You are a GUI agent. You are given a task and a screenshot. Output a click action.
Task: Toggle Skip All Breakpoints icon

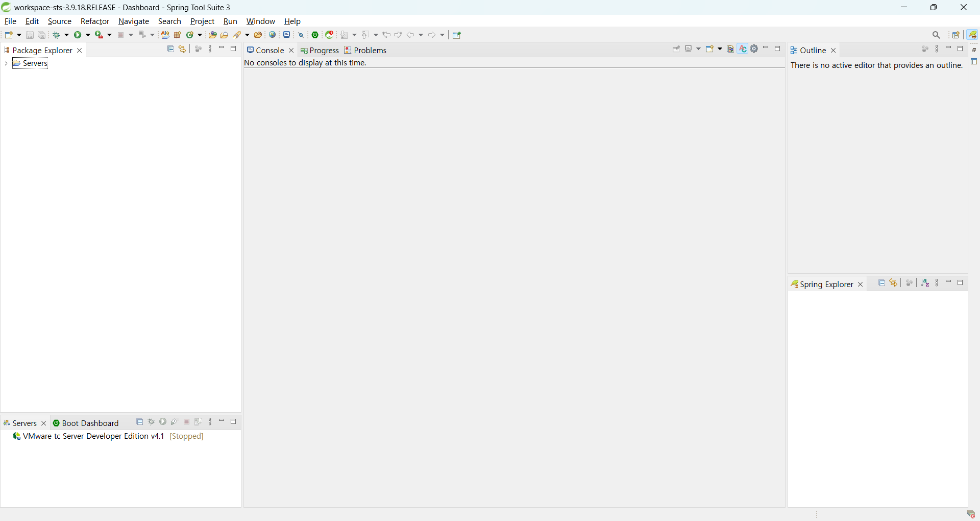tap(301, 35)
